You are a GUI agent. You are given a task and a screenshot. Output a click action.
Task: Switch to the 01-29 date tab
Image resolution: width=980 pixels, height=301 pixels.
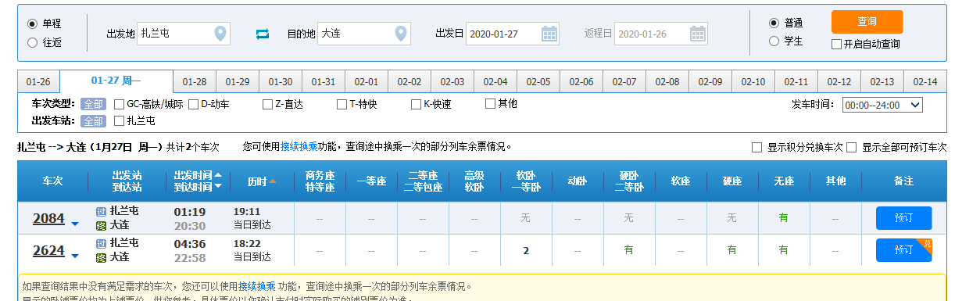pos(238,82)
